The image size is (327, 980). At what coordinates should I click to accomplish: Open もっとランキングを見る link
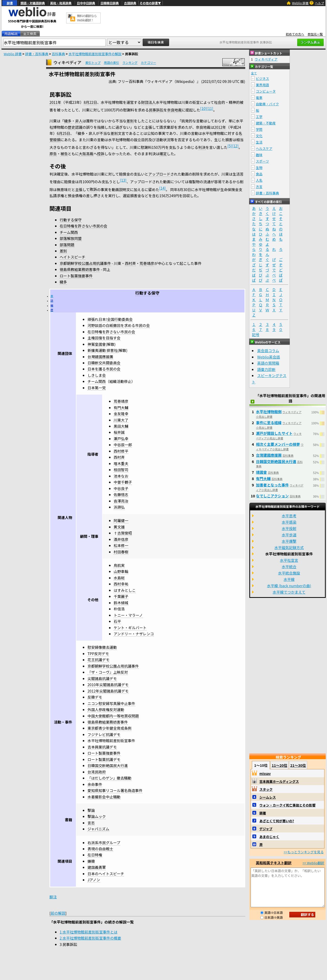[303, 852]
